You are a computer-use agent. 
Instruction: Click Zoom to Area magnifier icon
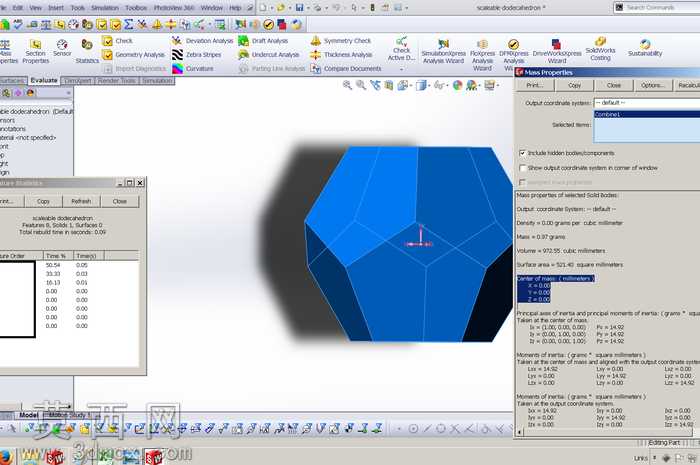(361, 85)
